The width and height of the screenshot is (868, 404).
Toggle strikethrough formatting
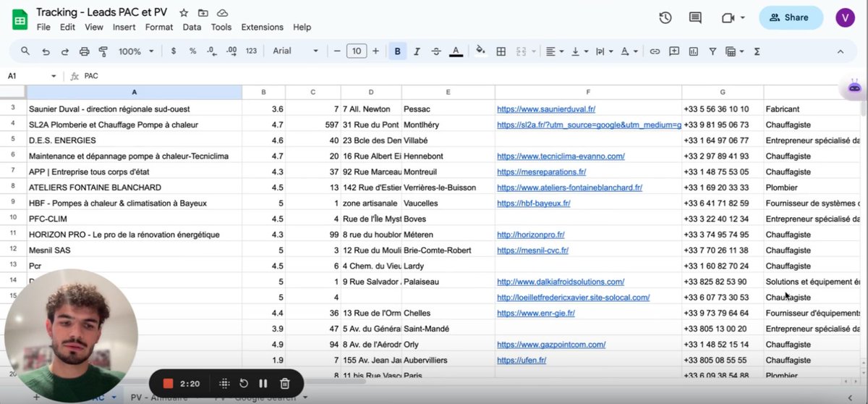click(x=436, y=51)
